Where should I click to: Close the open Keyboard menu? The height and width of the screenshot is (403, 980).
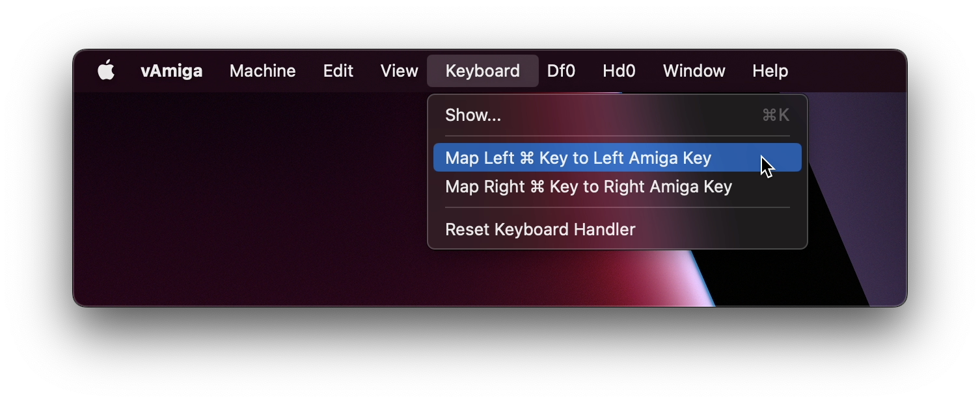click(482, 71)
